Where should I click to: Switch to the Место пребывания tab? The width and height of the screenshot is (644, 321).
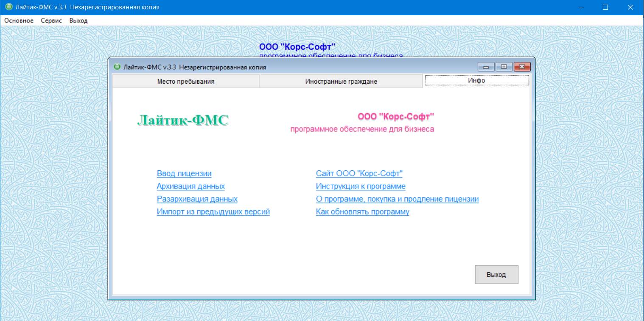click(x=186, y=82)
